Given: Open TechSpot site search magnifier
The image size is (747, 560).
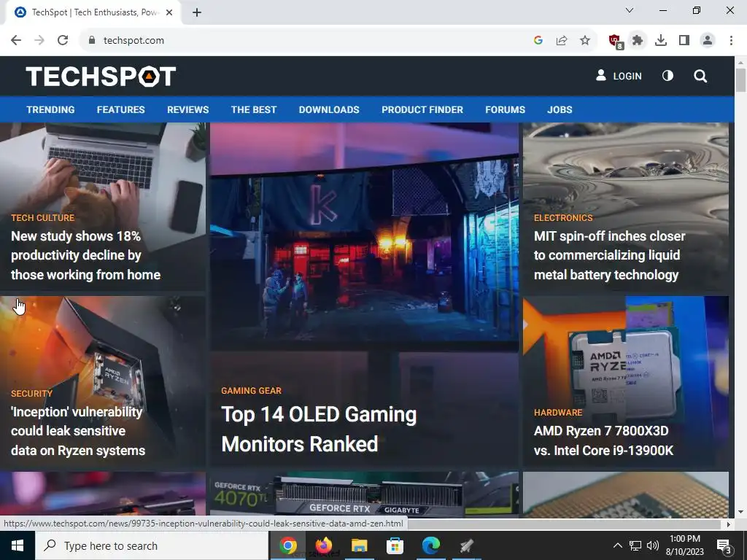Looking at the screenshot, I should point(700,76).
